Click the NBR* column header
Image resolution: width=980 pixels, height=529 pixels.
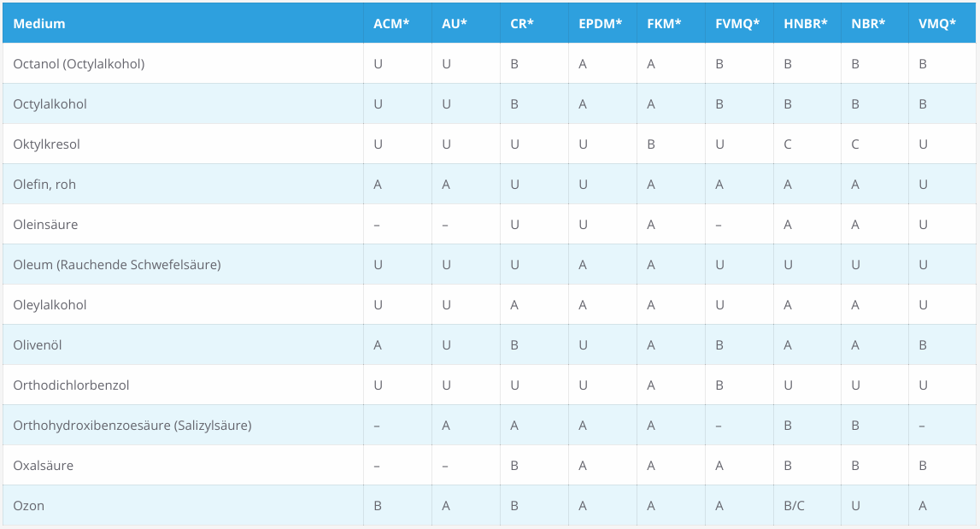tap(868, 24)
